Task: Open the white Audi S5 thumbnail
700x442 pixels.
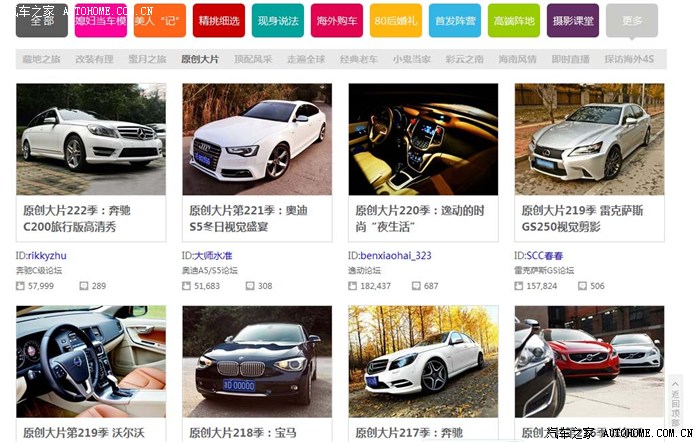Action: [257, 139]
